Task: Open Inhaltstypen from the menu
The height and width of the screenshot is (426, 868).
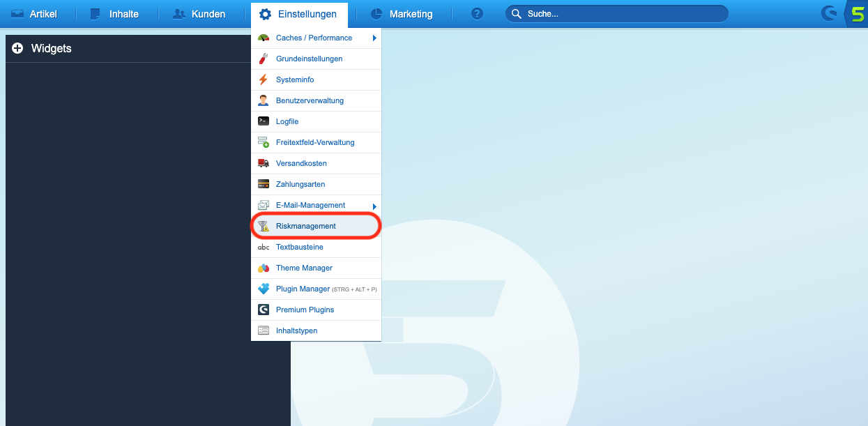Action: tap(316, 330)
